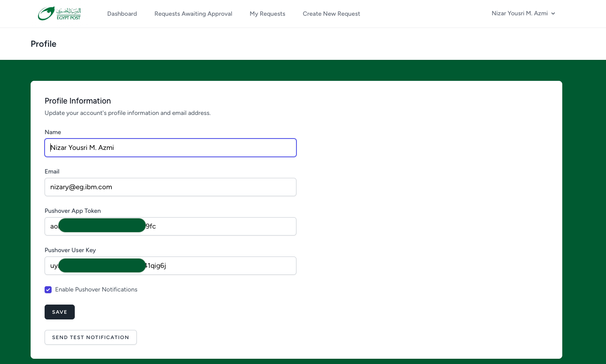Click the Email field label
The image size is (606, 364).
click(x=52, y=172)
